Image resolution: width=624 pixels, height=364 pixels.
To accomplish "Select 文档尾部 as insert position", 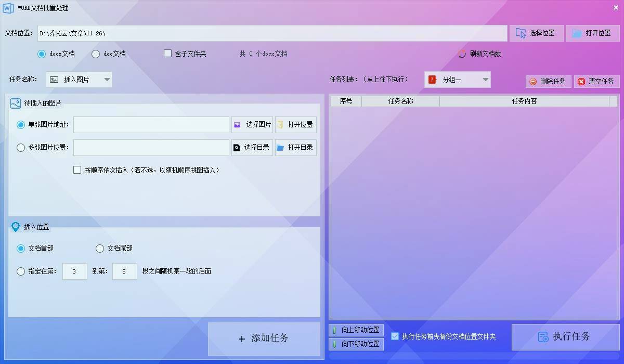I will click(x=100, y=249).
